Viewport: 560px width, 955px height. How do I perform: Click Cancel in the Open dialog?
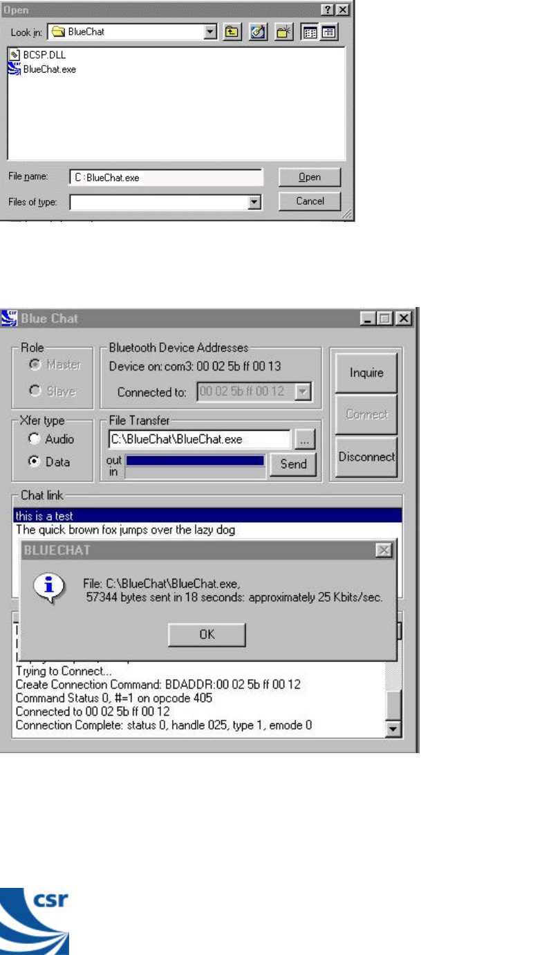[310, 201]
